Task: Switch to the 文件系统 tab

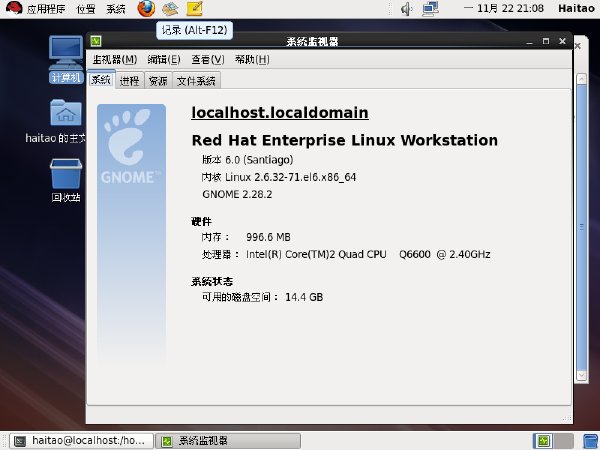Action: pos(196,80)
